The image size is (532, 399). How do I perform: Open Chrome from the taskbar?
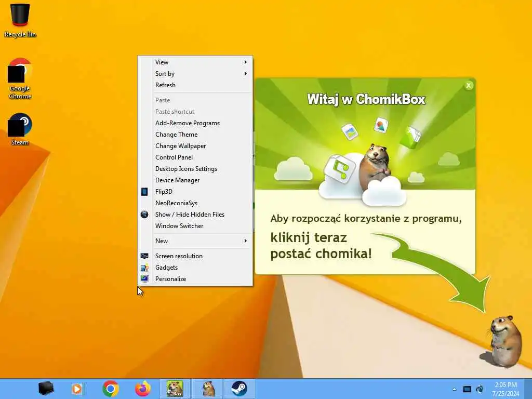pos(110,389)
